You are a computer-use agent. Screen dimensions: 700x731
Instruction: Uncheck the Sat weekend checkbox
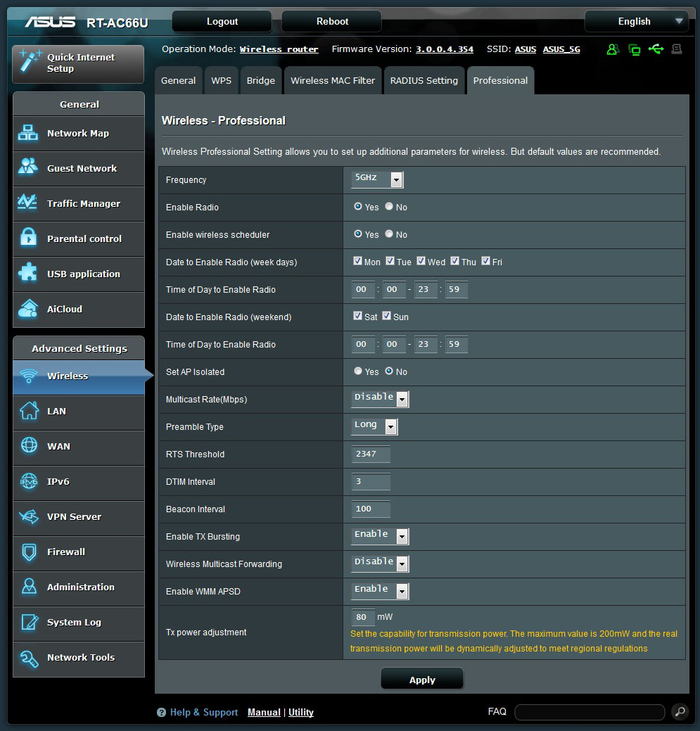tap(357, 316)
